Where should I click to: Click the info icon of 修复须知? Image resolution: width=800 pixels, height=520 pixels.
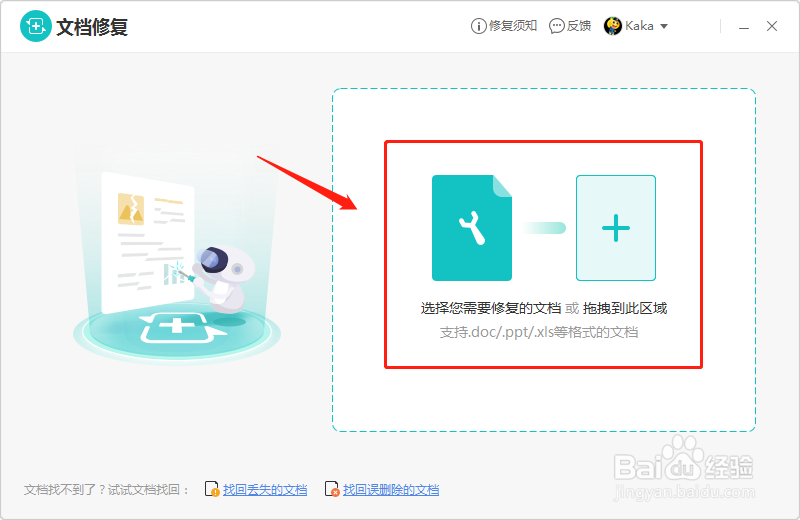[x=479, y=26]
